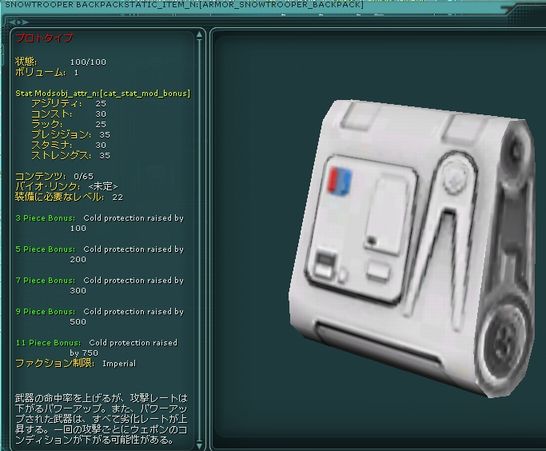The image size is (546, 451).
Task: Click the '7 Piece Bonus' label
Action: pyautogui.click(x=46, y=280)
